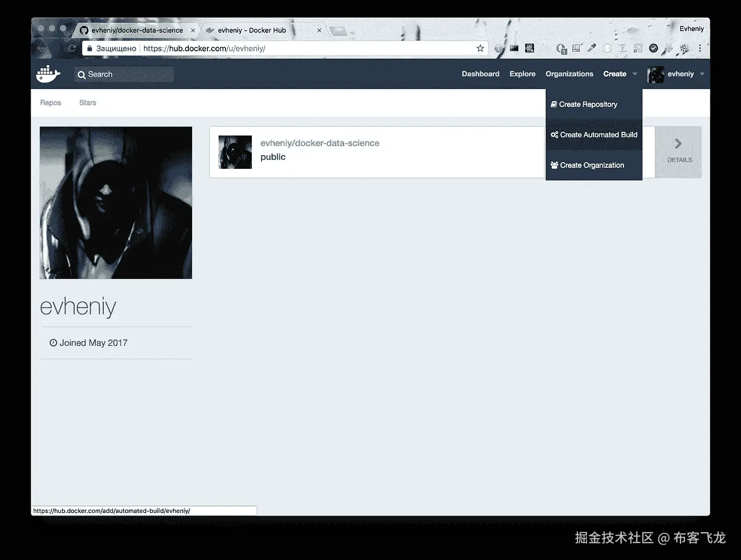This screenshot has height=560, width=741.
Task: Select Create Organization menu entry
Action: 594,165
